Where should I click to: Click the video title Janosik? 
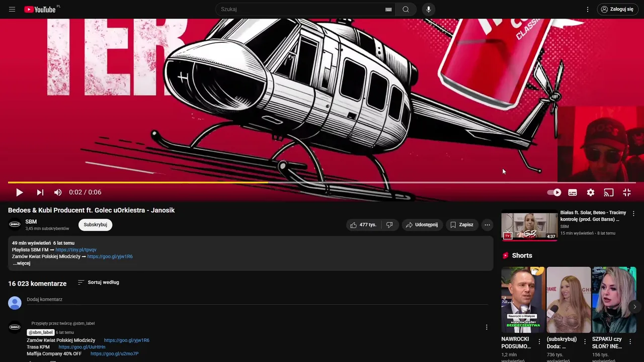tap(91, 210)
